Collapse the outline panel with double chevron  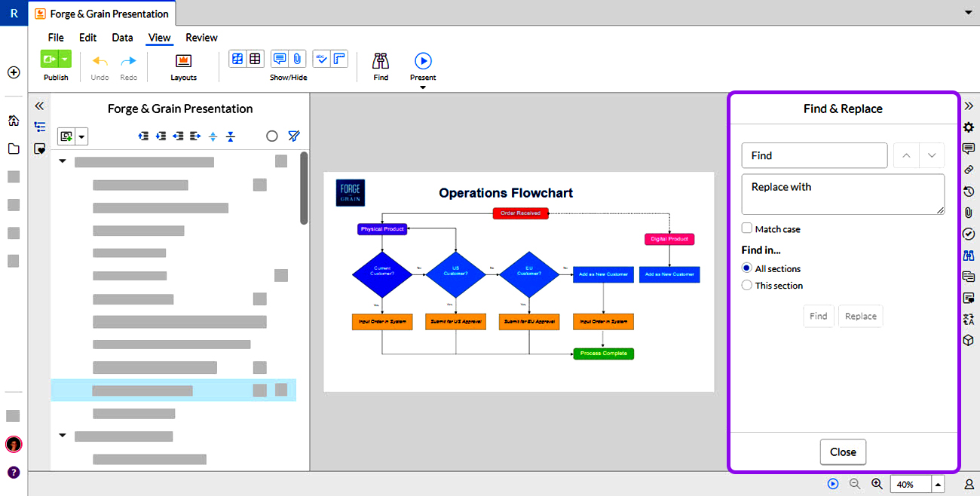[x=39, y=106]
